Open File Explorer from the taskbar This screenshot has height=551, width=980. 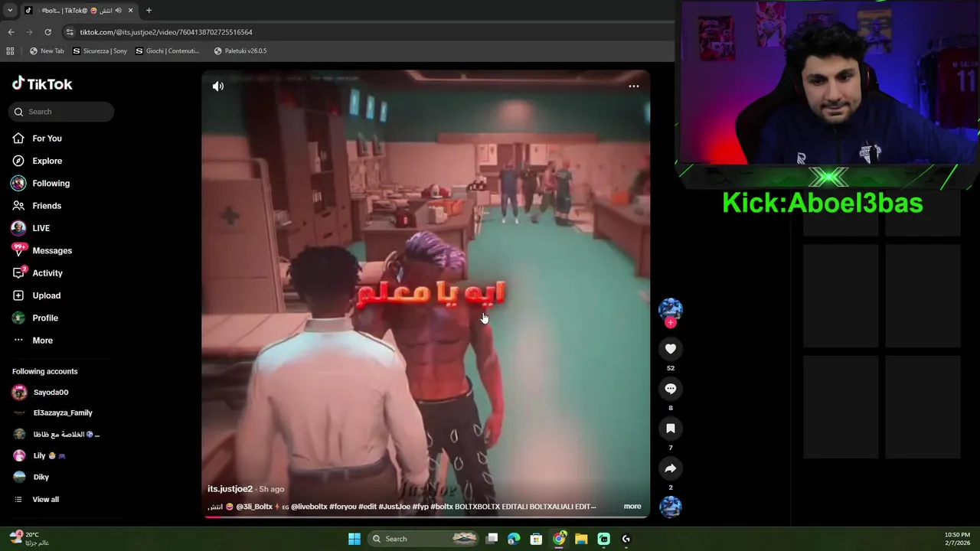click(581, 539)
